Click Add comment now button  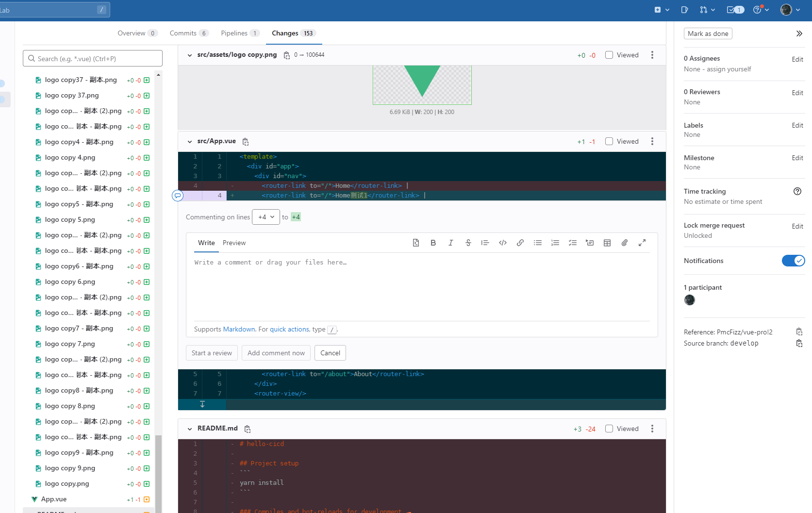[x=276, y=353]
